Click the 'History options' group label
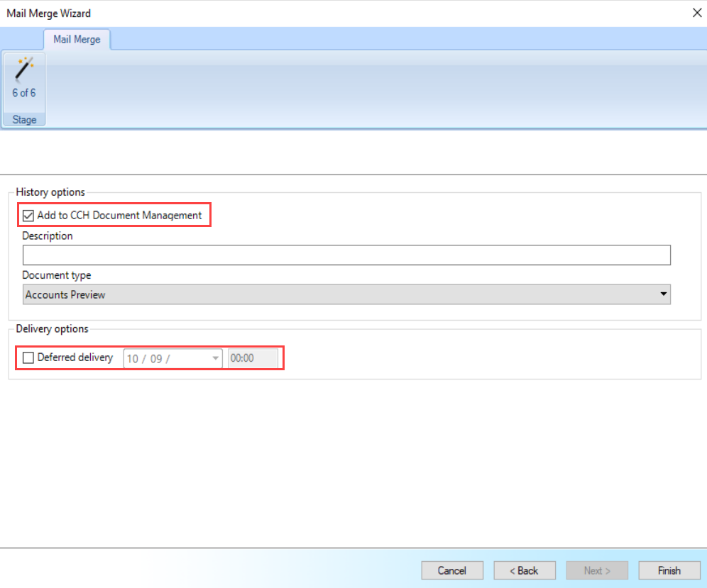 [50, 192]
